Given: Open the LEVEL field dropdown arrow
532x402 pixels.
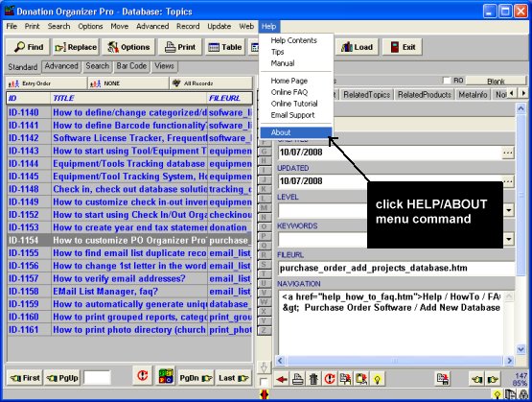Looking at the screenshot, I should 509,210.
